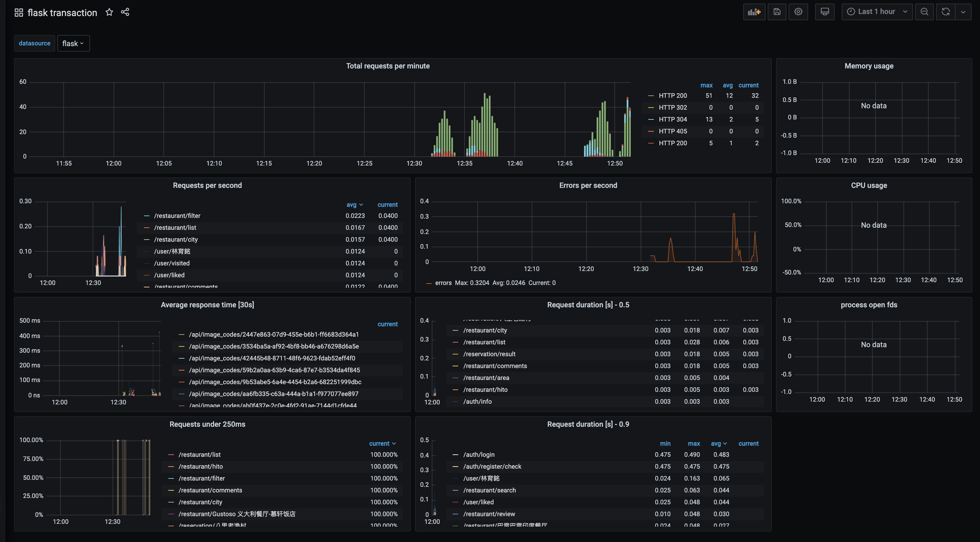Cycle view mode monitor icon
The width and height of the screenshot is (980, 542).
point(824,12)
